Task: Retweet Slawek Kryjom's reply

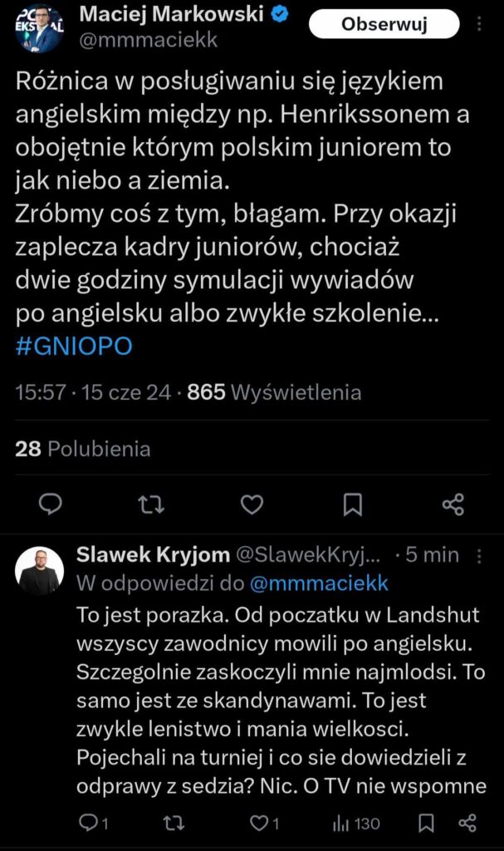Action: tap(175, 823)
